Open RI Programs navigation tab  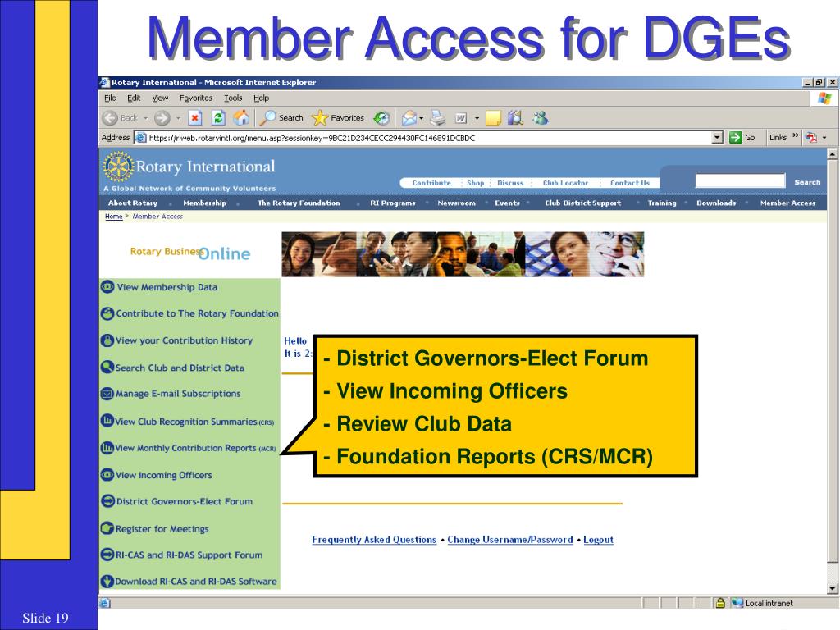click(393, 203)
